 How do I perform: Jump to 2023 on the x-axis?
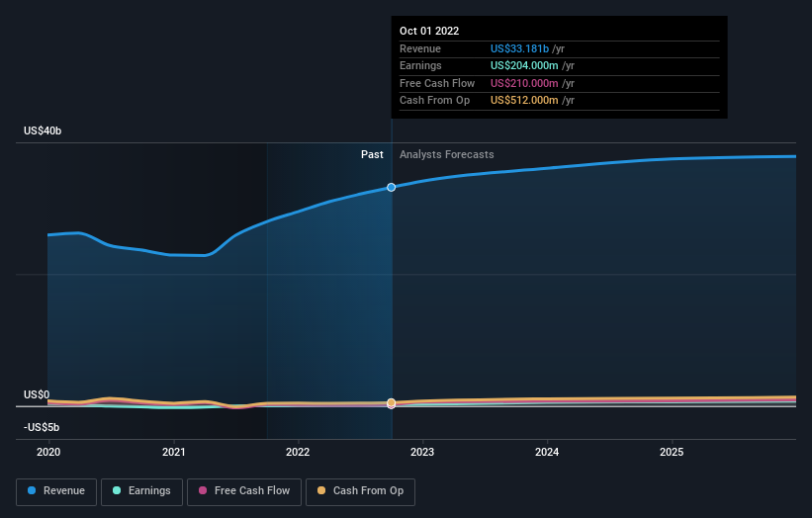(x=422, y=453)
